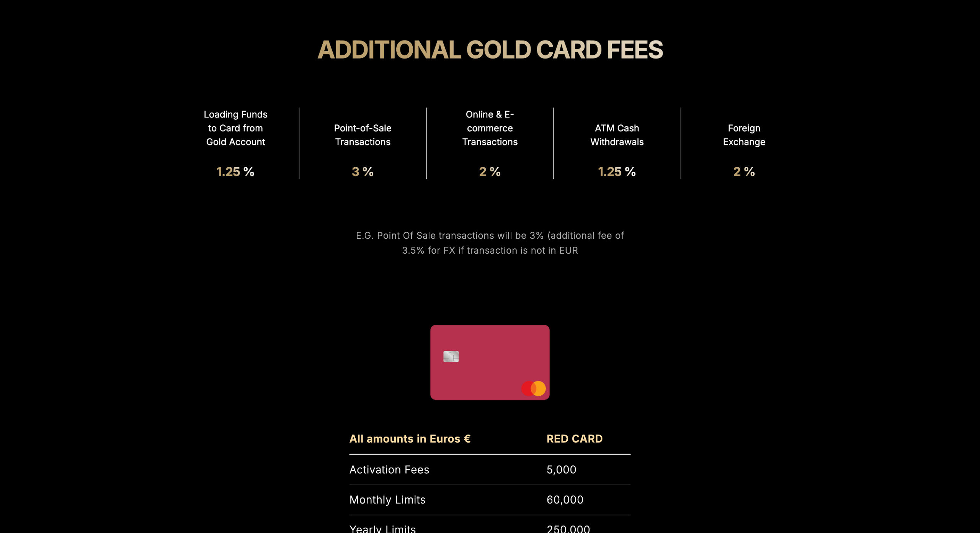Viewport: 980px width, 533px height.
Task: Select the Foreign Exchange label
Action: point(744,135)
